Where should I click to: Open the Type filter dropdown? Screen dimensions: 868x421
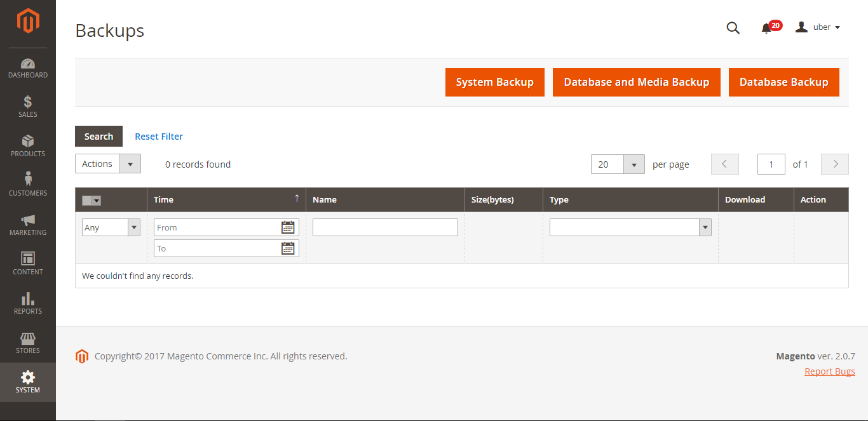pyautogui.click(x=630, y=227)
